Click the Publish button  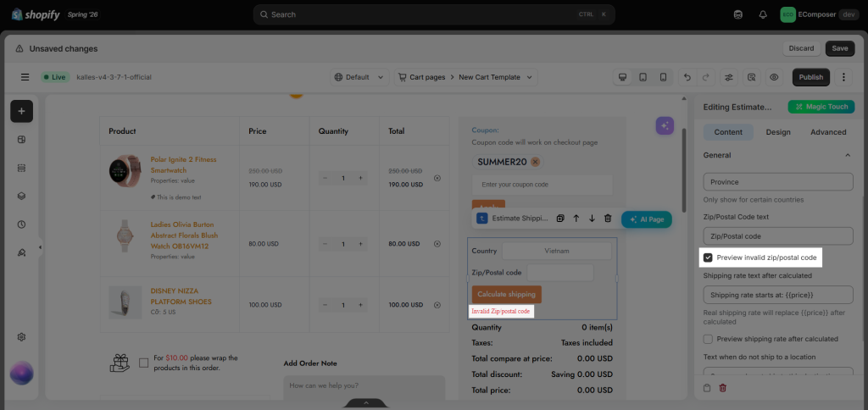click(811, 77)
